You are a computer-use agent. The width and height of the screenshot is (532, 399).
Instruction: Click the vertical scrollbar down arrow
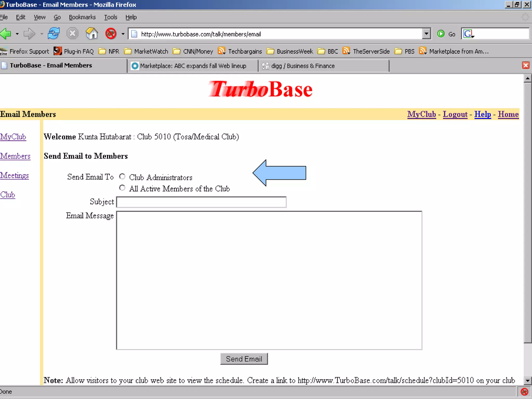(x=527, y=381)
